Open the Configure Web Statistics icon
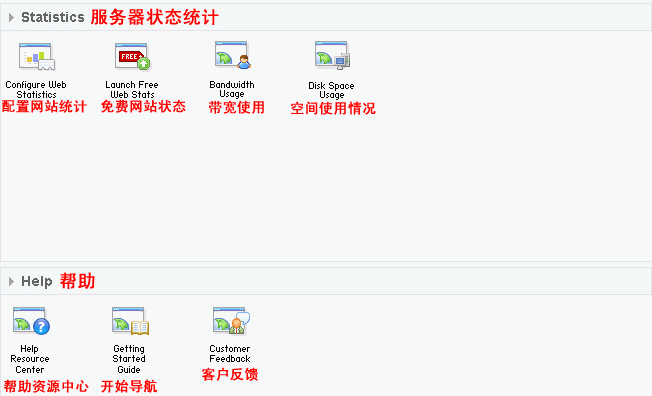Screen dimensions: 652x396 (37, 57)
